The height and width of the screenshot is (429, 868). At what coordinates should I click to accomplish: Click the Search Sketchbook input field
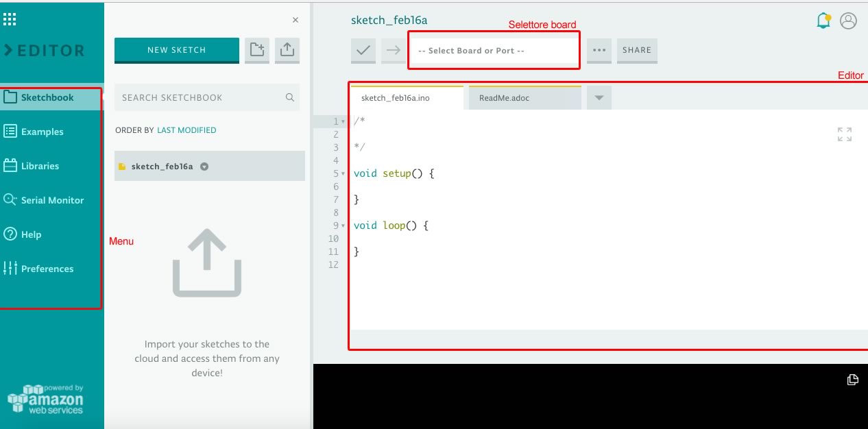(201, 97)
